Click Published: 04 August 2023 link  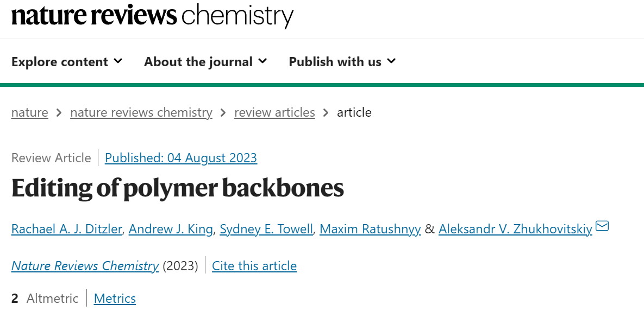point(181,157)
